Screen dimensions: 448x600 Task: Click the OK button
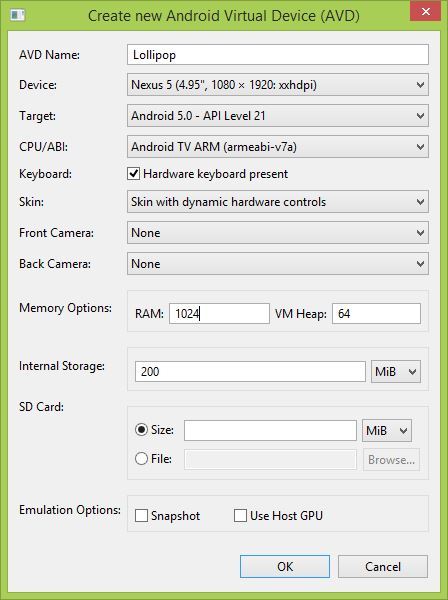[x=285, y=567]
